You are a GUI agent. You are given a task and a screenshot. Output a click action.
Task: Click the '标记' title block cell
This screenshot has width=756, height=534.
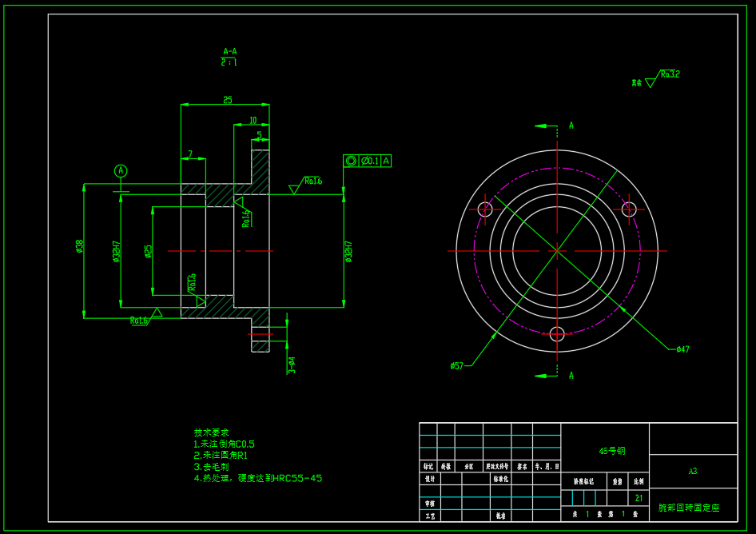[428, 467]
